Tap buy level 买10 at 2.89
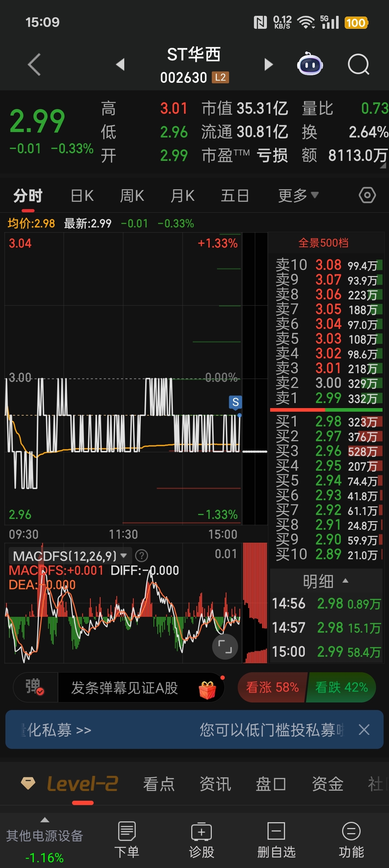This screenshot has height=868, width=389. 326,554
